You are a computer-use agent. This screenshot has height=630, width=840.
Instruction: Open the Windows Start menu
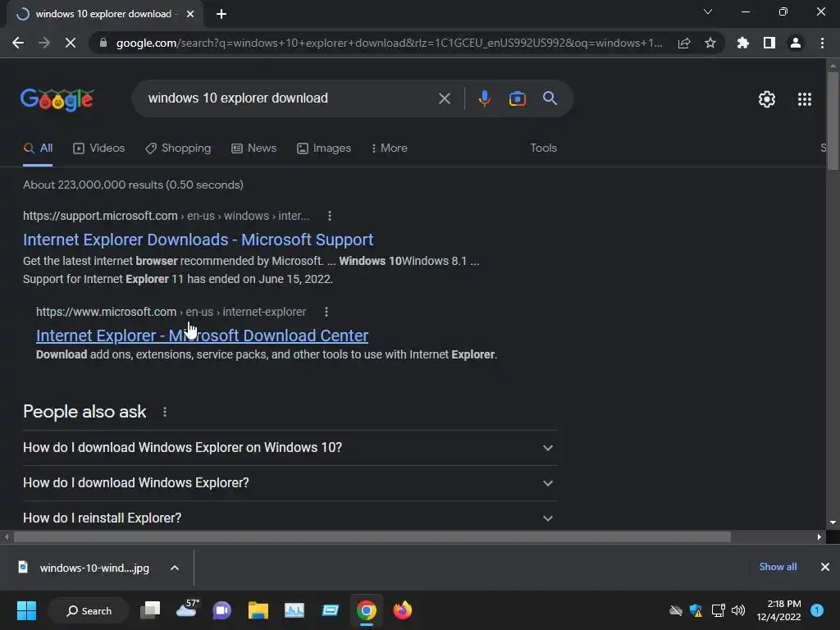point(26,610)
